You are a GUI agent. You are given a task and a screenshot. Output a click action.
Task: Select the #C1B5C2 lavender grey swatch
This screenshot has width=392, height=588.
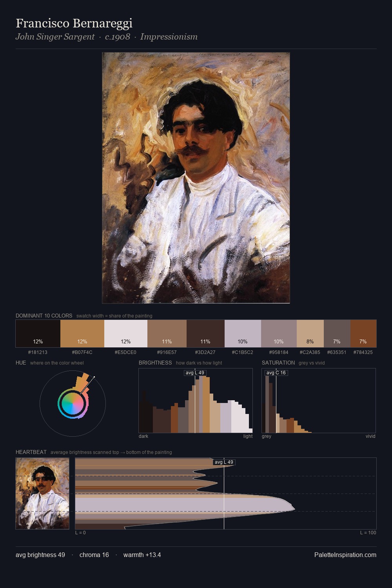tap(243, 334)
